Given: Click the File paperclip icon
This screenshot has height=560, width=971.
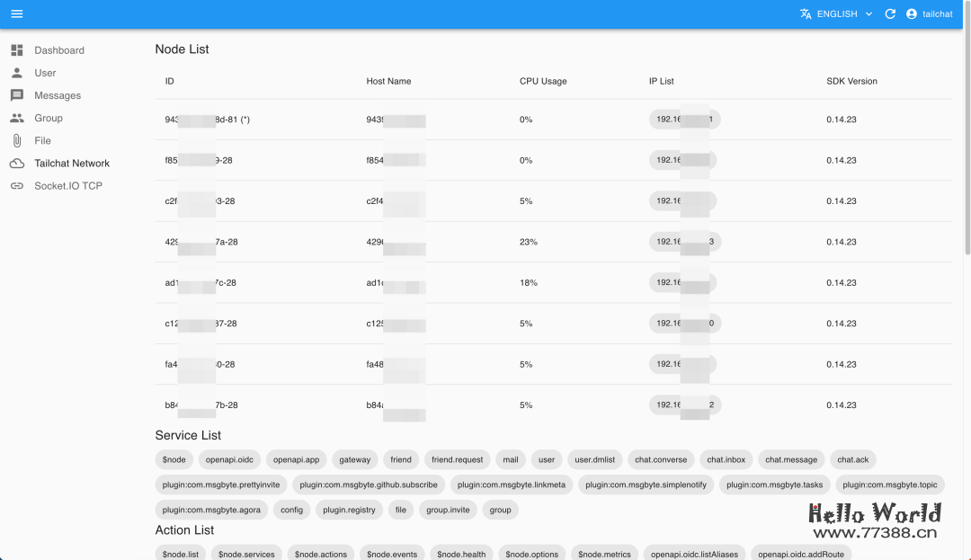Looking at the screenshot, I should click(15, 140).
